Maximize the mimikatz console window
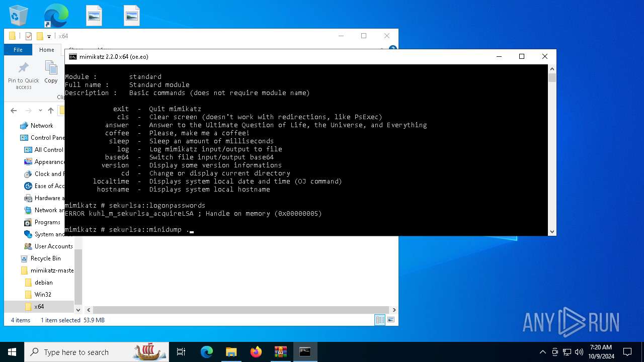Screen dimensions: 644x362 tap(522, 57)
